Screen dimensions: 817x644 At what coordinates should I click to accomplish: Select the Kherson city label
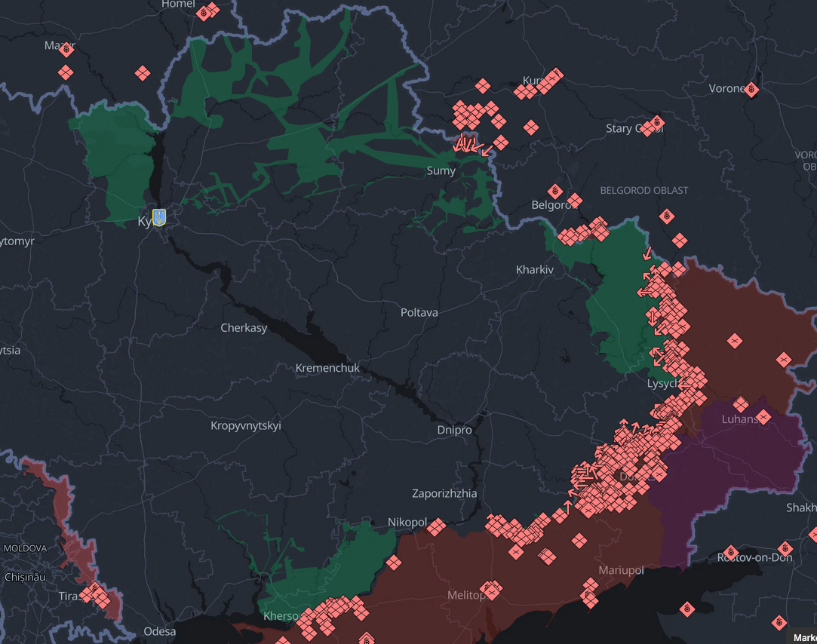281,616
